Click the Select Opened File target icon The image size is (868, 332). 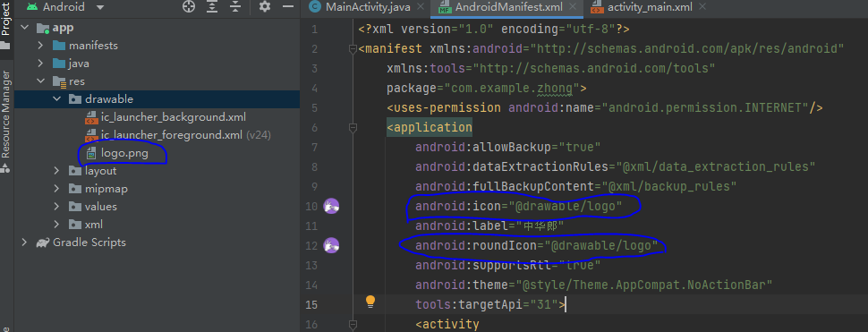190,6
